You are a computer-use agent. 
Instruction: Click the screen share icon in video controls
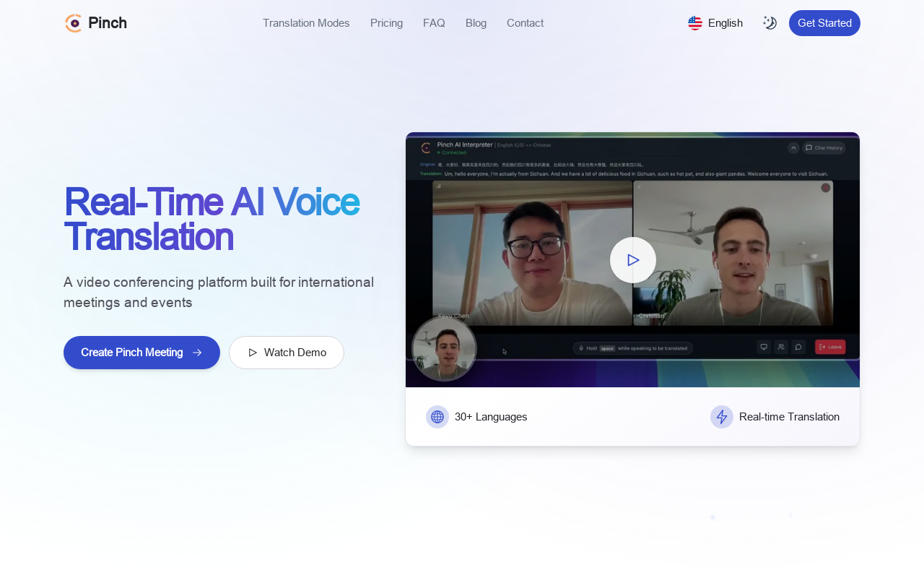(764, 347)
